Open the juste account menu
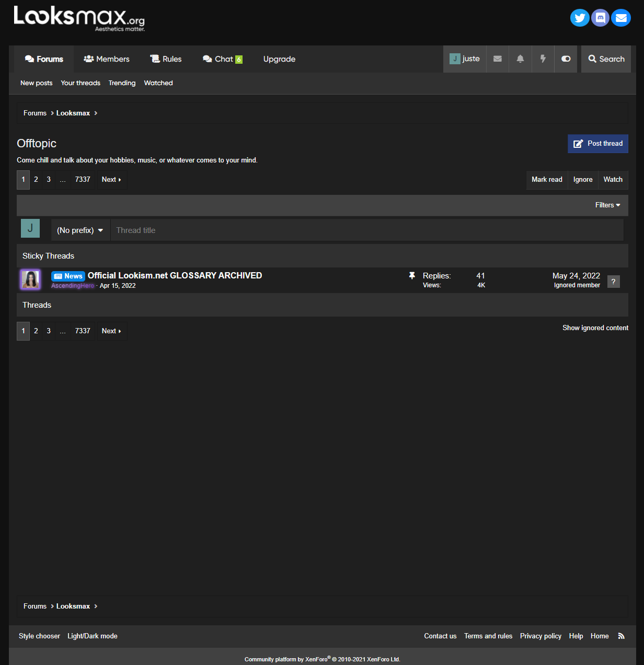The image size is (644, 665). pos(465,59)
